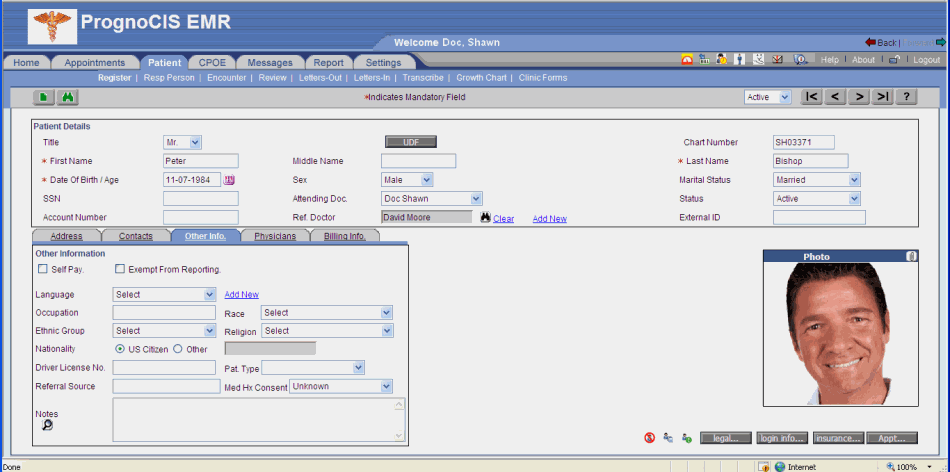Screen dimensions: 950x472
Task: Open the Attending Doc. dropdown
Action: tap(432, 199)
